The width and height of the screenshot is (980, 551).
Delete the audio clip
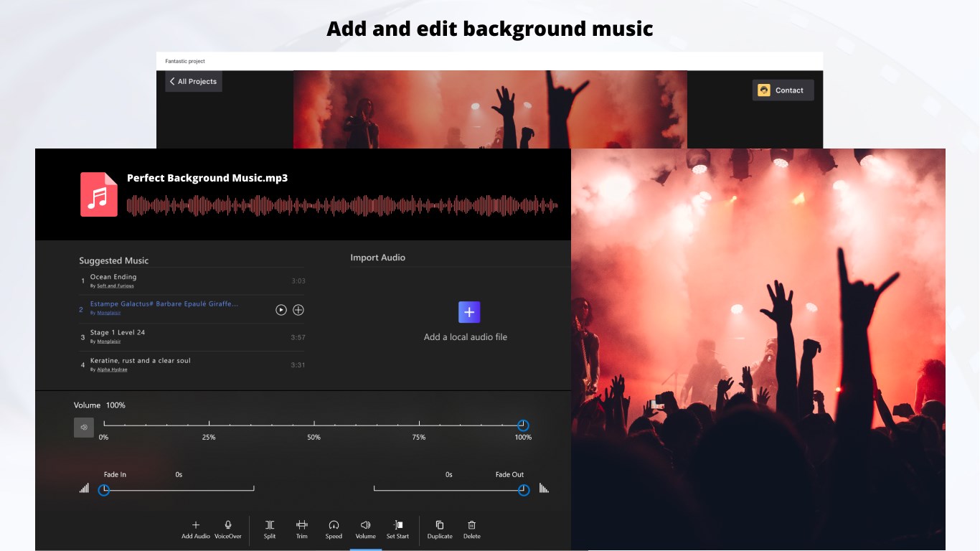tap(472, 530)
